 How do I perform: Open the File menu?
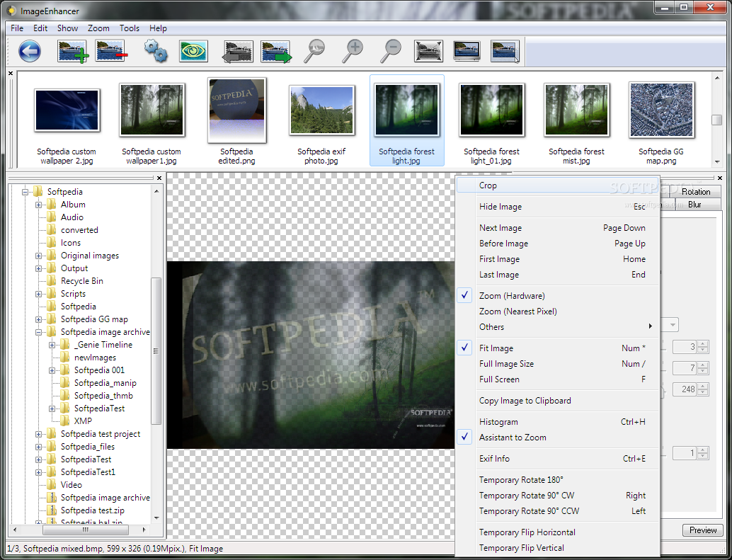point(17,28)
